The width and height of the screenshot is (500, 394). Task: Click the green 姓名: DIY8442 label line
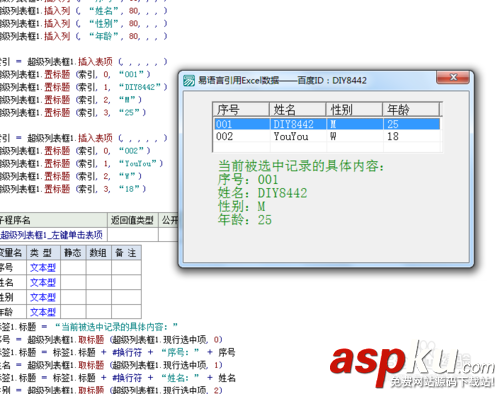point(263,193)
